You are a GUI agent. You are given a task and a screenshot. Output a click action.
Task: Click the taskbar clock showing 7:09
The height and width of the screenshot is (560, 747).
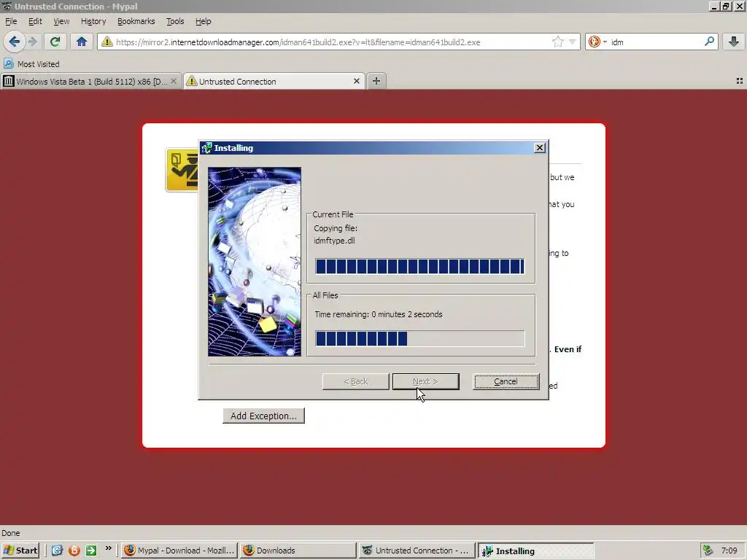729,551
